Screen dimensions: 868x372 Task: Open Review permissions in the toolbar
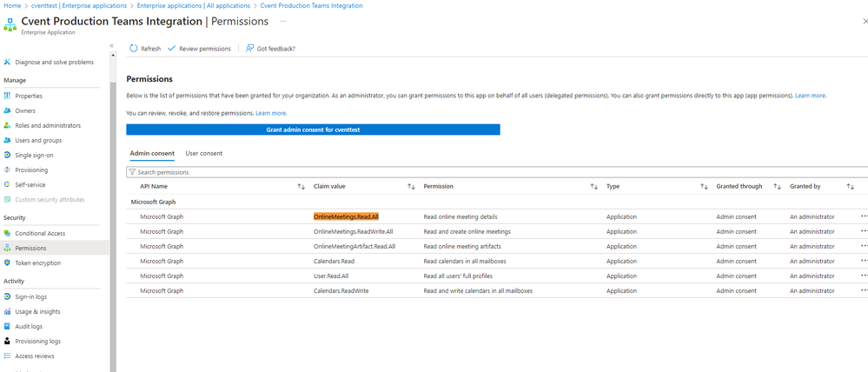[199, 49]
